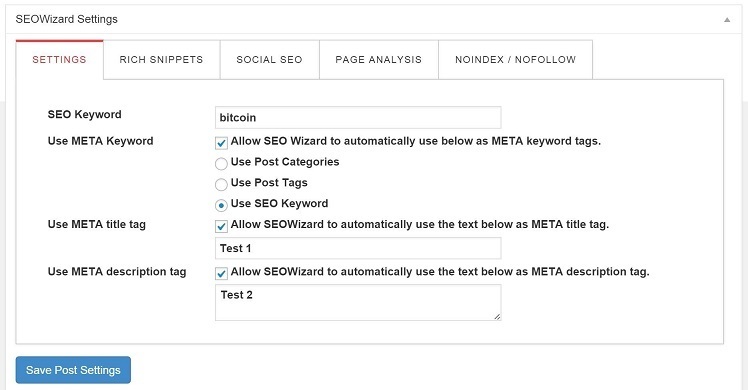748x390 pixels.
Task: Click the Use META description tag label
Action: pos(117,272)
